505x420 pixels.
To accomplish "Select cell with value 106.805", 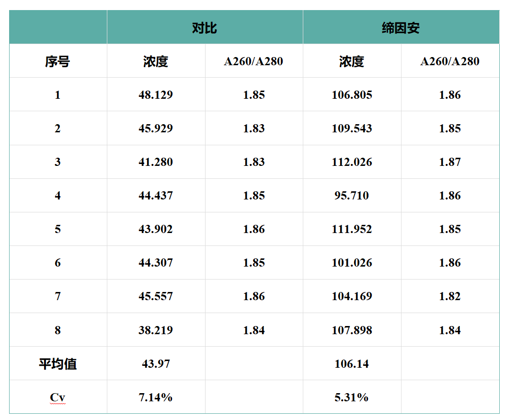I will click(x=352, y=94).
